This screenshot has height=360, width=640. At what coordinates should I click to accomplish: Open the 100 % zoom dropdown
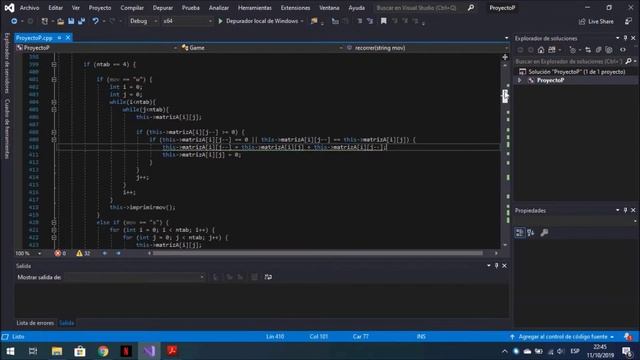click(x=29, y=253)
